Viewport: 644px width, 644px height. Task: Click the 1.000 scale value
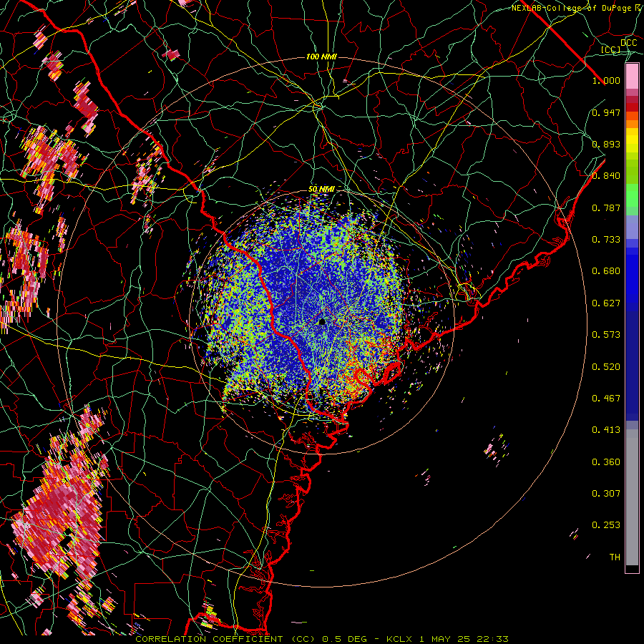tap(606, 80)
